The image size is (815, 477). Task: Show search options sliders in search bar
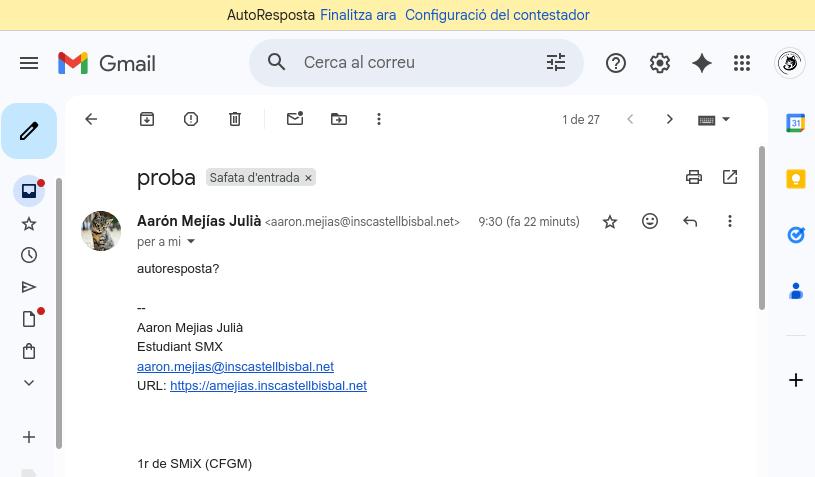[x=556, y=63]
